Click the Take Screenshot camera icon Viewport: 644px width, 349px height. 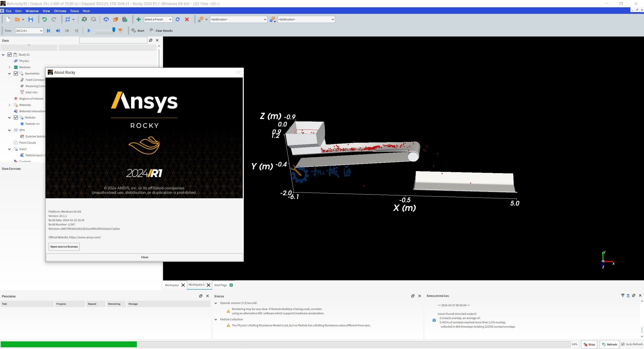[x=84, y=19]
